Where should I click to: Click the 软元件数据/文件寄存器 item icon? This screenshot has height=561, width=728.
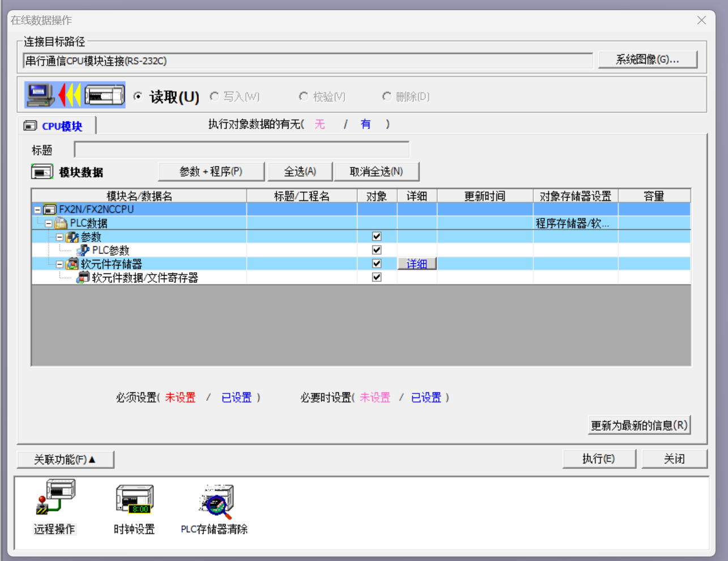coord(83,277)
